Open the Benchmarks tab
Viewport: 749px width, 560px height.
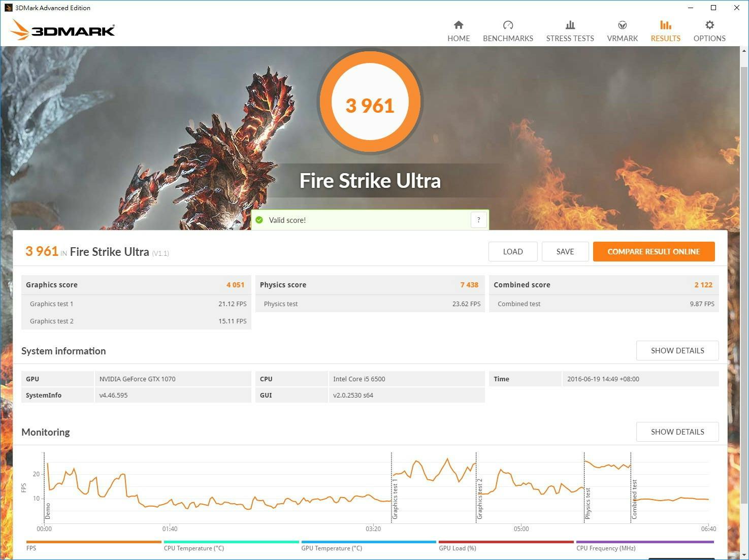(x=508, y=31)
